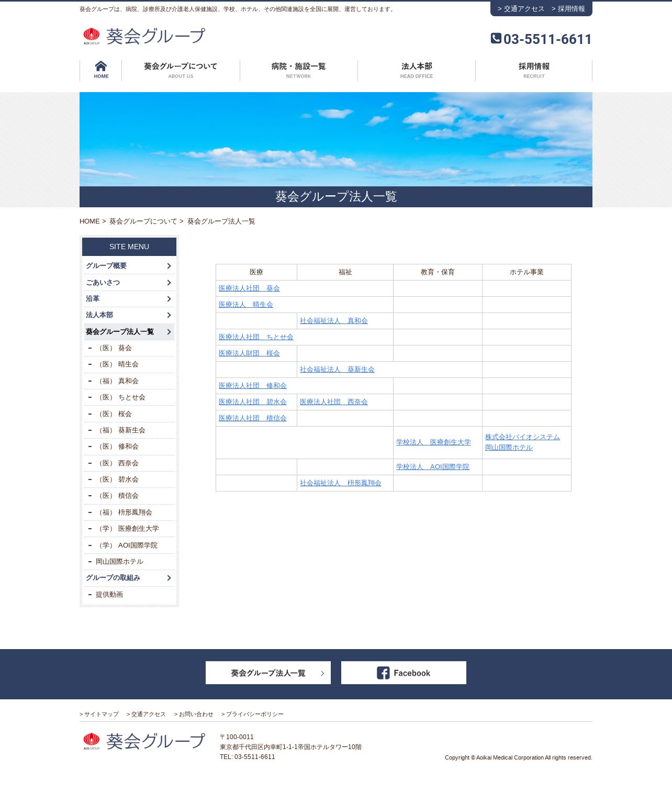Image resolution: width=672 pixels, height=792 pixels.
Task: Open (福) 葵新生会 sidebar item
Action: click(129, 430)
